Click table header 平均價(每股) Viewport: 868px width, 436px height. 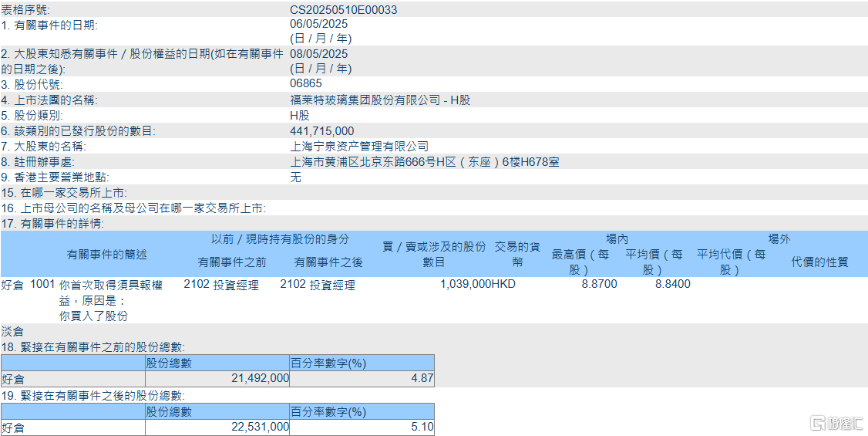coord(653,262)
